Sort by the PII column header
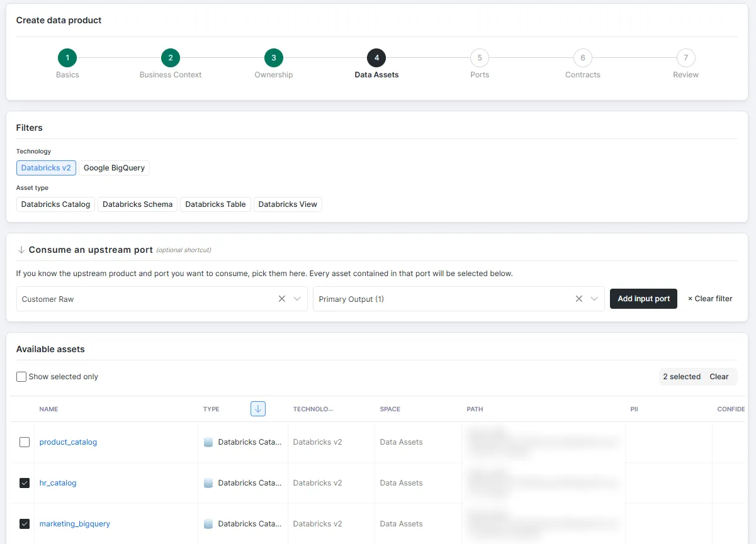This screenshot has height=544, width=756. tap(634, 409)
